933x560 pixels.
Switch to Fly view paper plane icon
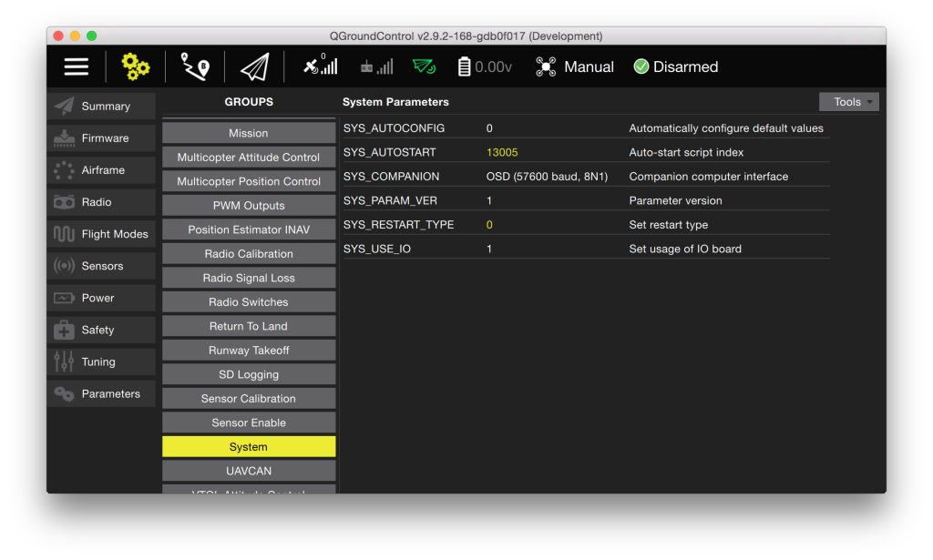[x=255, y=66]
